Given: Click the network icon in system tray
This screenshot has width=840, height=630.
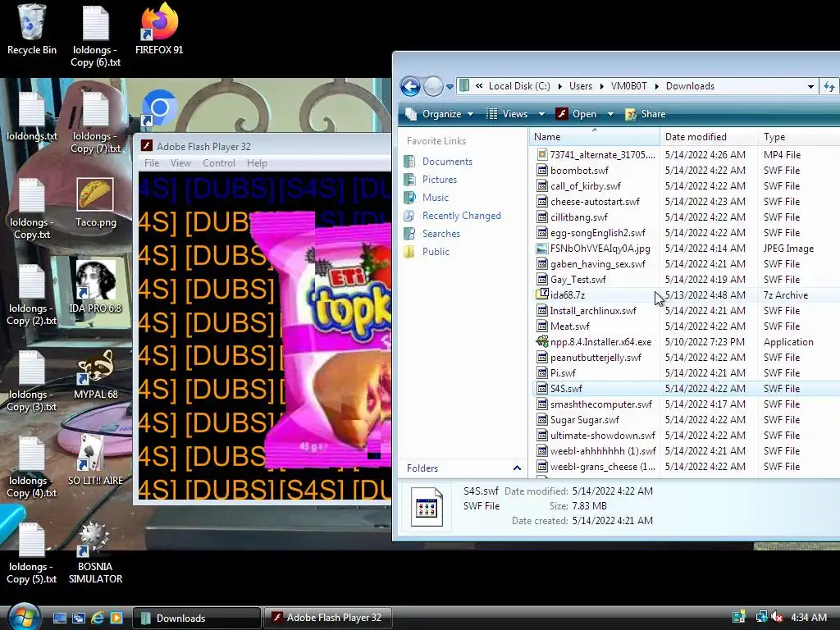Looking at the screenshot, I should 761,617.
